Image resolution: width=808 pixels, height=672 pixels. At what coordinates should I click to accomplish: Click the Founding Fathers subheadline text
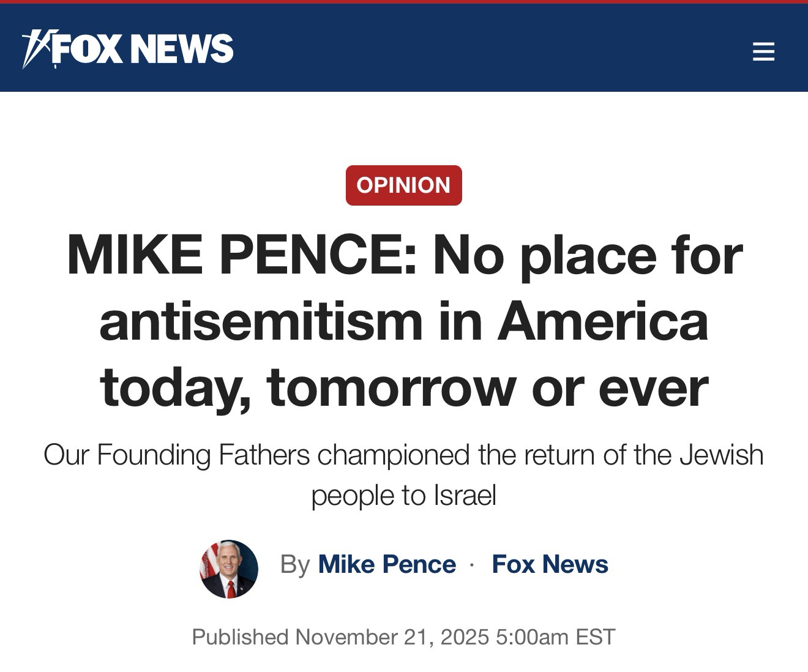tap(403, 456)
